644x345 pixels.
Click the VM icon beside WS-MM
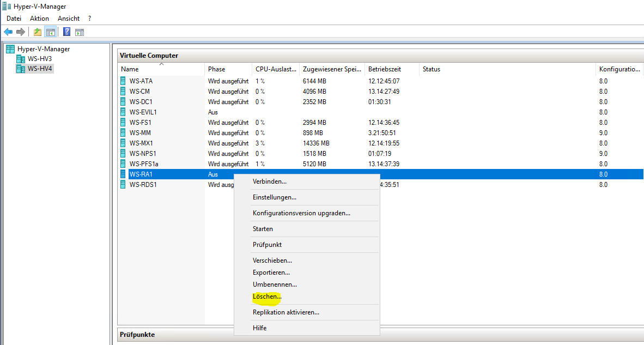coord(123,132)
